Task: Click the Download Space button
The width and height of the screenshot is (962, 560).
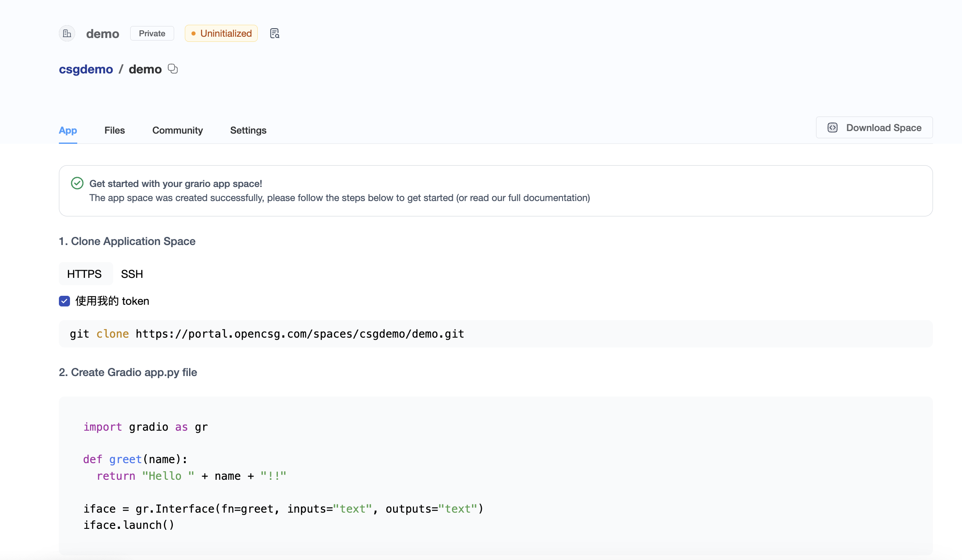Action: click(874, 128)
